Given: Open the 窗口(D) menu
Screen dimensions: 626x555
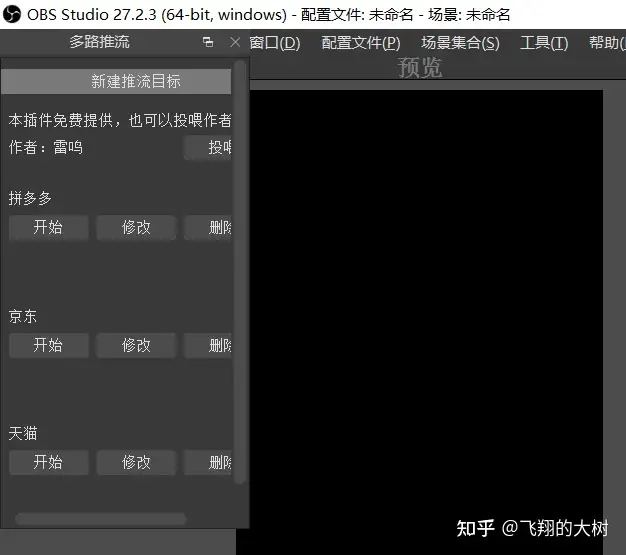Looking at the screenshot, I should [x=275, y=42].
